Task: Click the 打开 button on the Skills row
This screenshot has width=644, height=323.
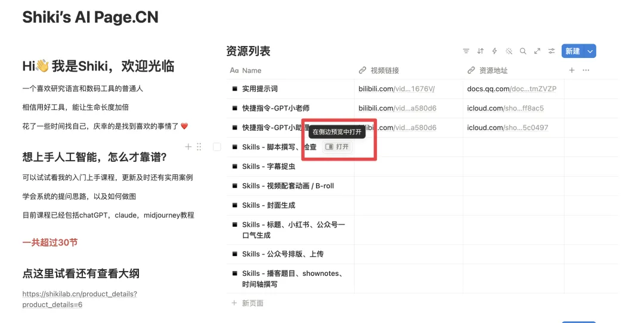Action: (x=338, y=147)
